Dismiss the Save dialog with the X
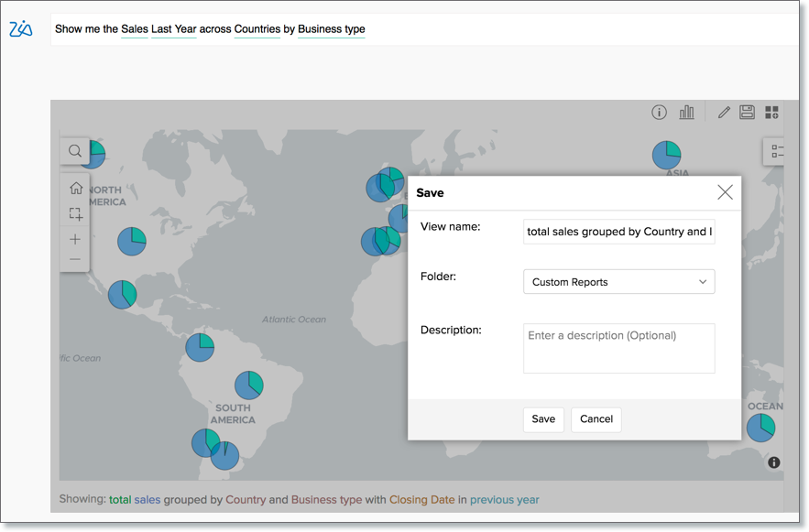 coord(725,192)
